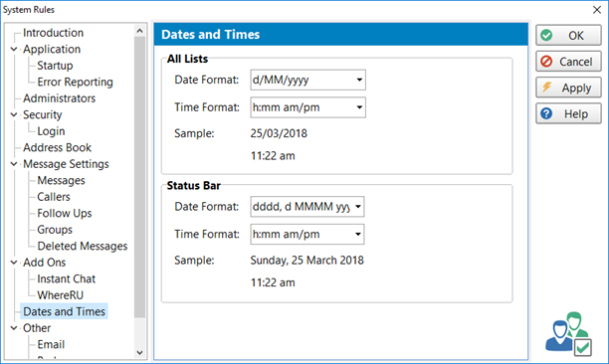Click the 'All Lists' group label
This screenshot has width=609, height=364.
coord(188,59)
